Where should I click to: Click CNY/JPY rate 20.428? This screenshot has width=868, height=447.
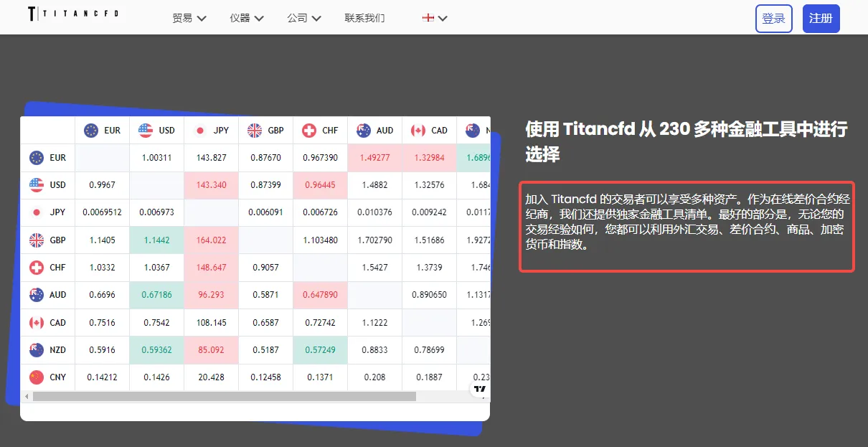click(212, 377)
